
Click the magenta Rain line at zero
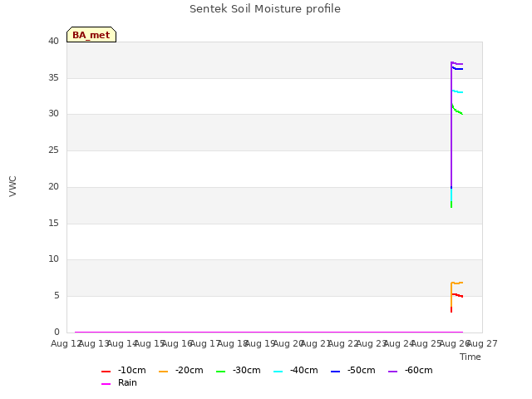point(268,332)
